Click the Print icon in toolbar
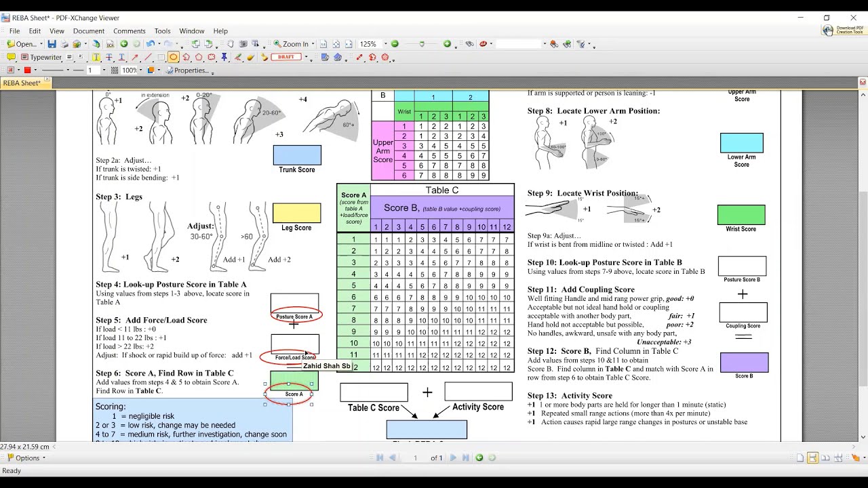This screenshot has width=868, height=488. (x=64, y=44)
